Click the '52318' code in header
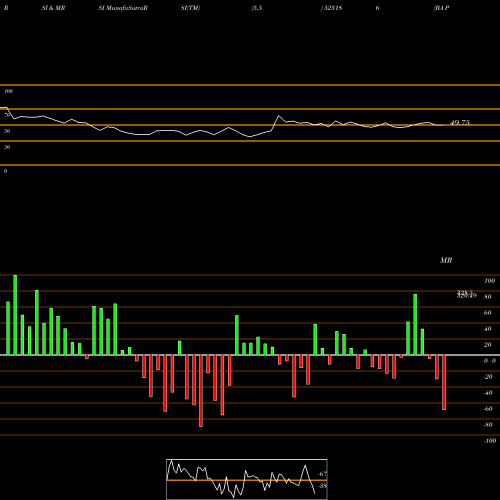The height and width of the screenshot is (500, 500). tap(332, 8)
